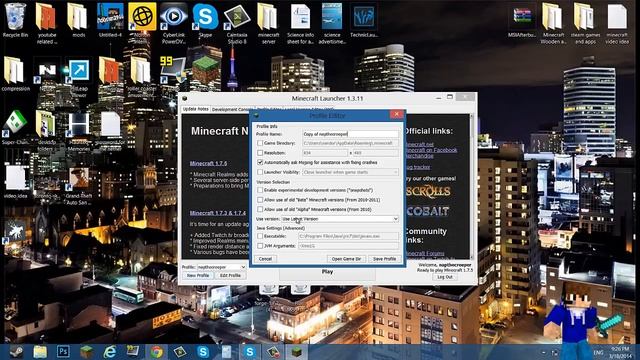Open Steam from the taskbar

[16, 352]
